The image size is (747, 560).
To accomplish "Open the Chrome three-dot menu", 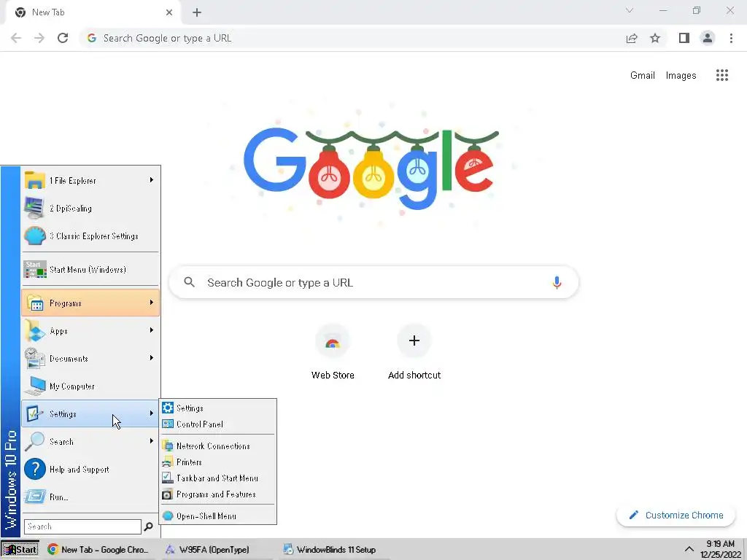I will click(x=731, y=38).
